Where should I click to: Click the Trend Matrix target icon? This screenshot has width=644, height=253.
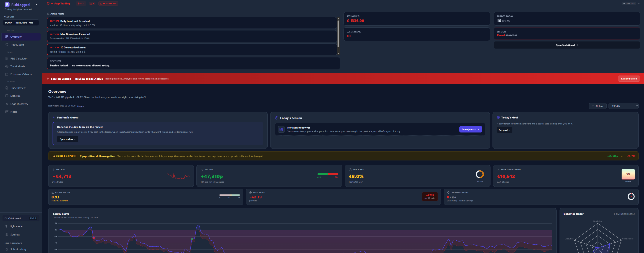coord(7,66)
